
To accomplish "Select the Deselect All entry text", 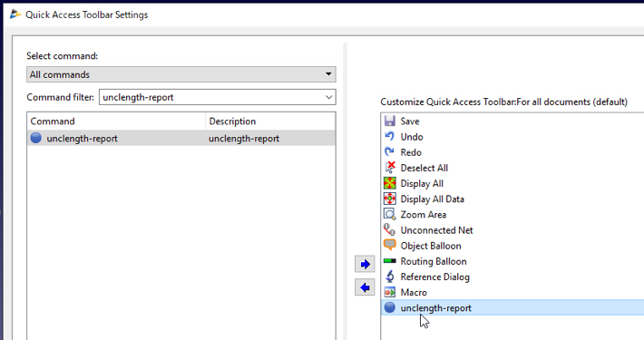I will pos(424,168).
